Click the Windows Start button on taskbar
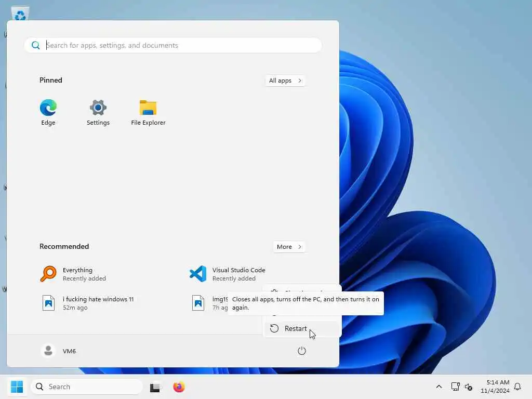Viewport: 532px width, 399px height. tap(17, 387)
